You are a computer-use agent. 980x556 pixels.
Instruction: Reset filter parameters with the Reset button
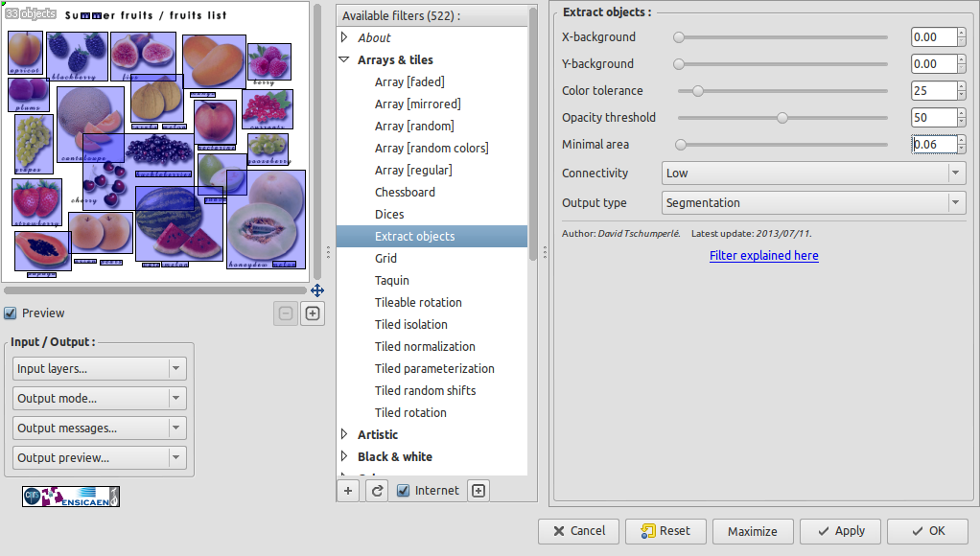coord(665,531)
